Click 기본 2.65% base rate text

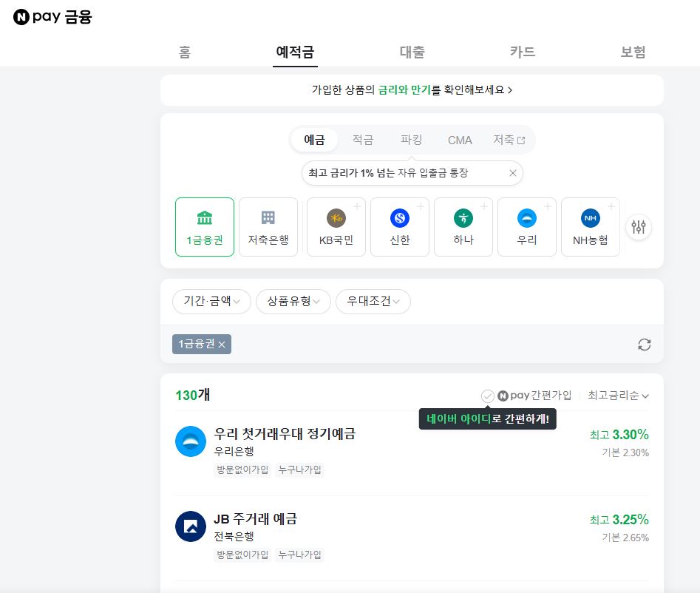(625, 538)
